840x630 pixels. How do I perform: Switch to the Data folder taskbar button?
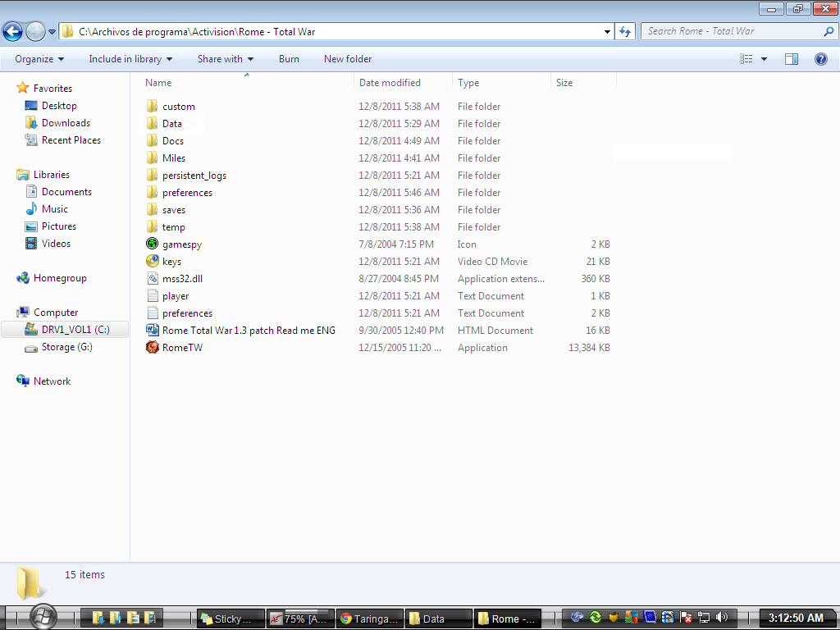click(439, 619)
